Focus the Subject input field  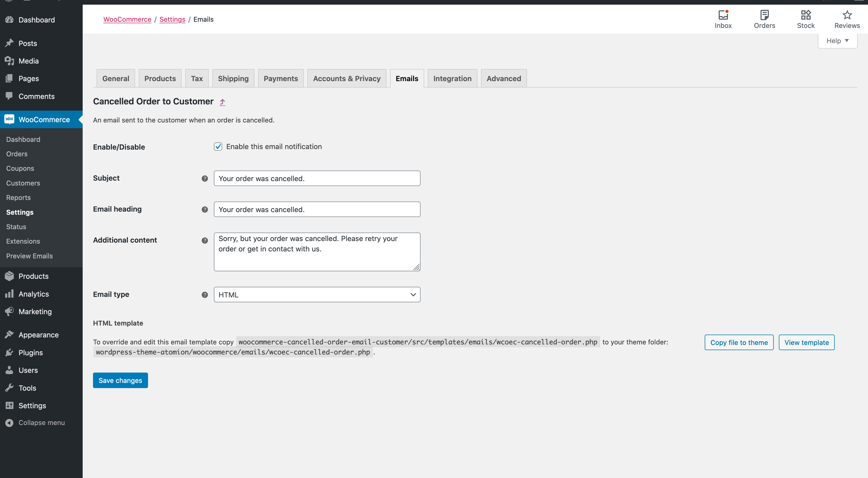317,178
